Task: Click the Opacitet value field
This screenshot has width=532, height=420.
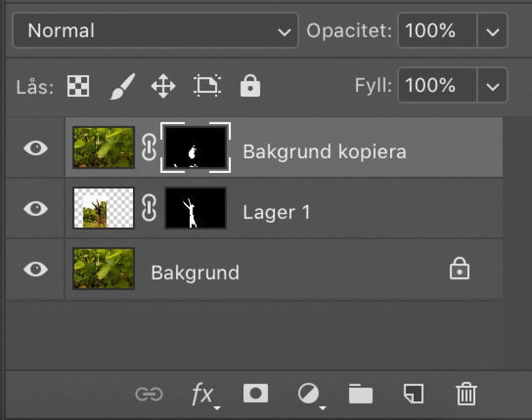Action: tap(438, 31)
